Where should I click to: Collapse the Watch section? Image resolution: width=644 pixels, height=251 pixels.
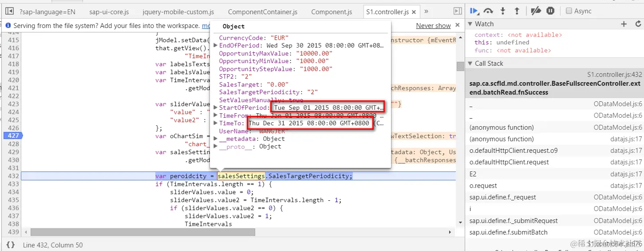coord(470,24)
